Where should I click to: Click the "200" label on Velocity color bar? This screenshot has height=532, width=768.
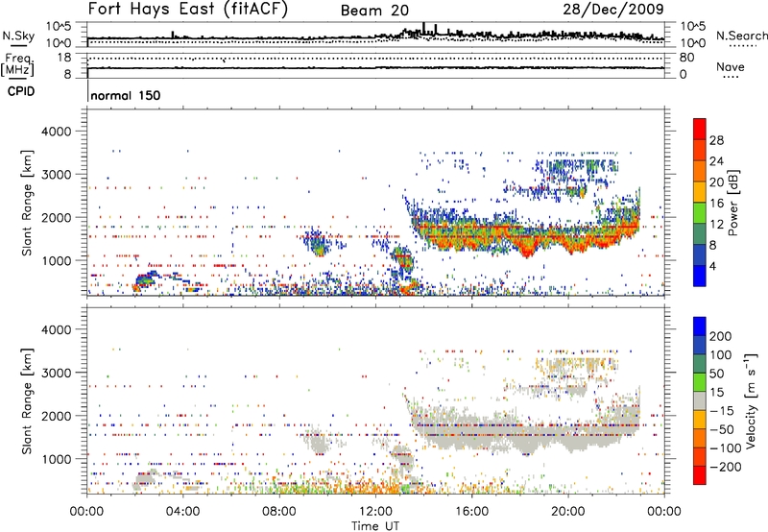pos(721,336)
